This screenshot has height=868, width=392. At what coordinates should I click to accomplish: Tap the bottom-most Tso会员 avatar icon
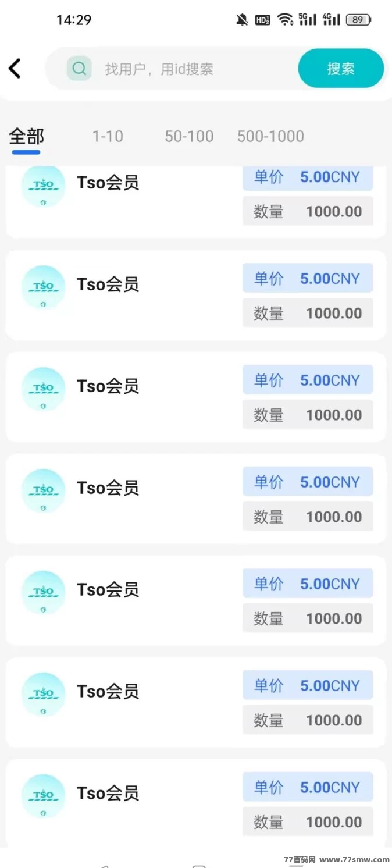43,796
